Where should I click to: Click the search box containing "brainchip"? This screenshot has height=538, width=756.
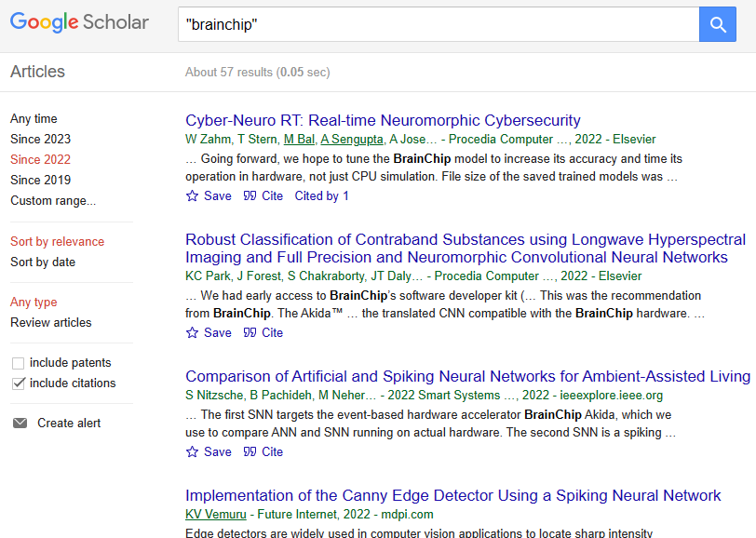438,25
